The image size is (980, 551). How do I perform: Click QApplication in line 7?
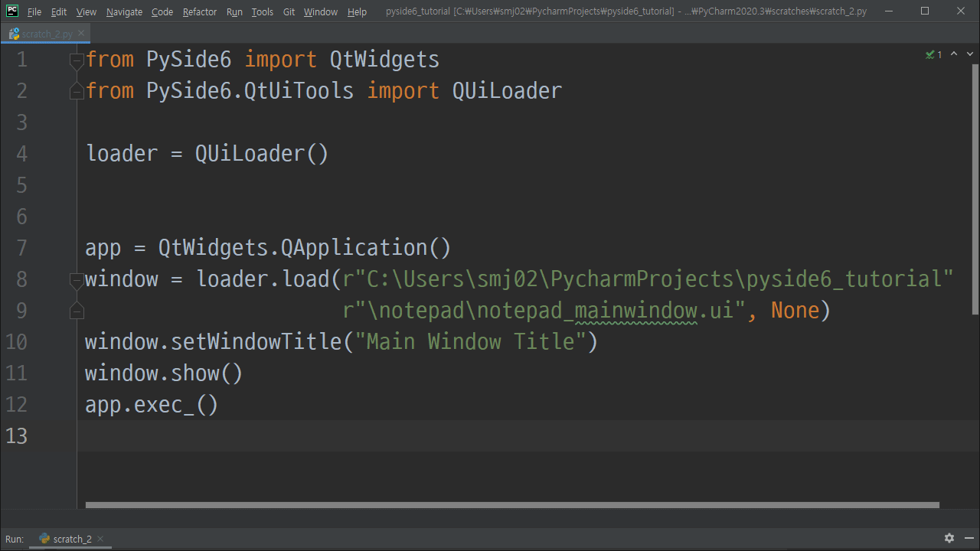[354, 248]
